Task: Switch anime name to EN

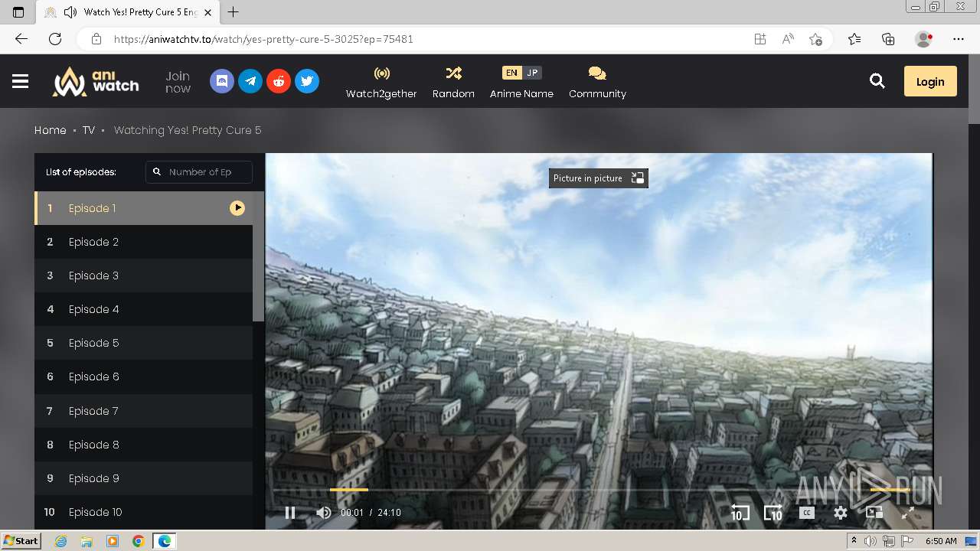Action: pos(511,73)
